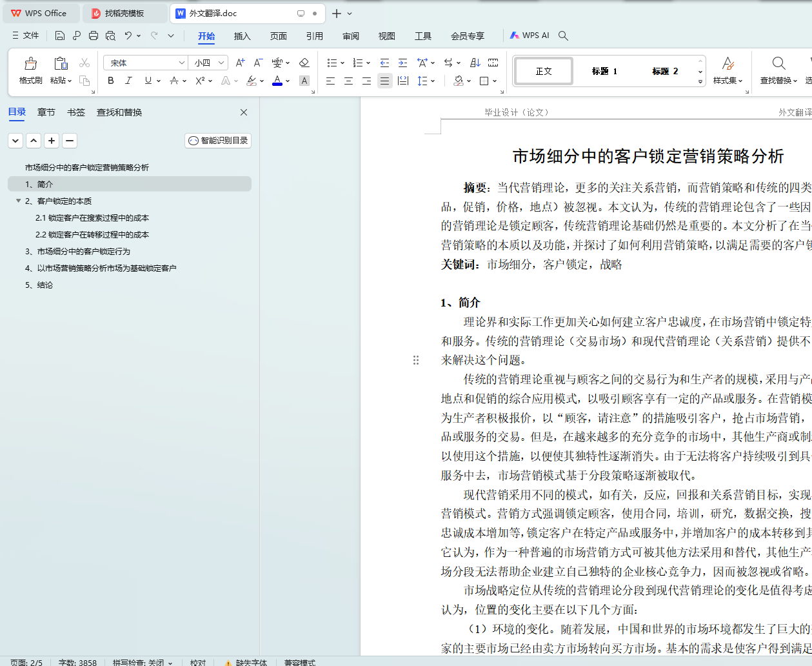Viewport: 812px width, 666px height.
Task: Click the Cut scissors icon
Action: [84, 63]
